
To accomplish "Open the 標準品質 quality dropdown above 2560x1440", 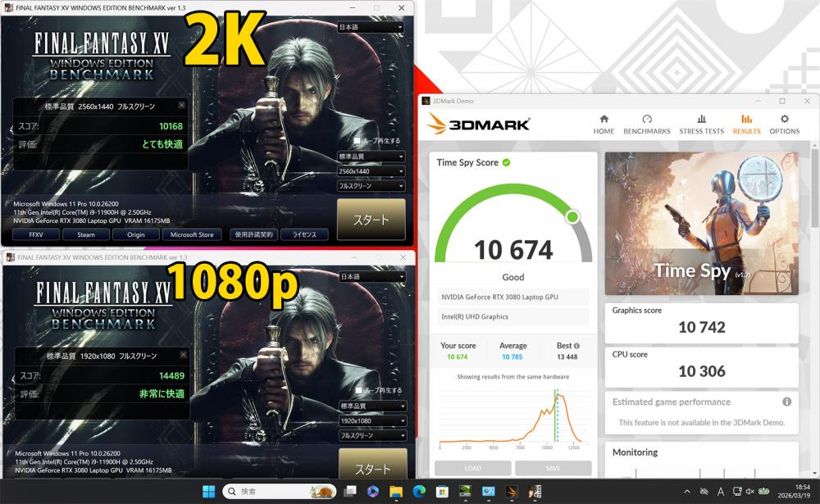I will pos(371,157).
